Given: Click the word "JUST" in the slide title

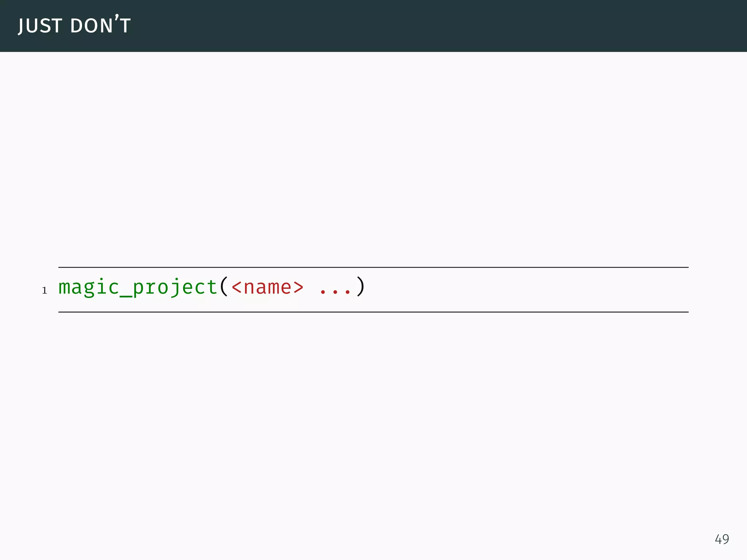Looking at the screenshot, I should click(40, 26).
